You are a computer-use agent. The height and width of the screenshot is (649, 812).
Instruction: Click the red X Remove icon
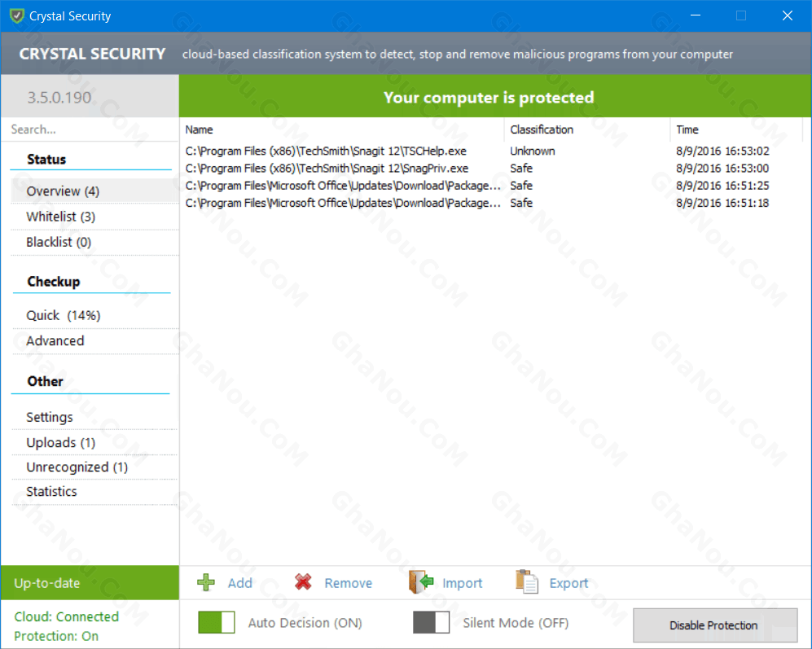click(x=303, y=582)
